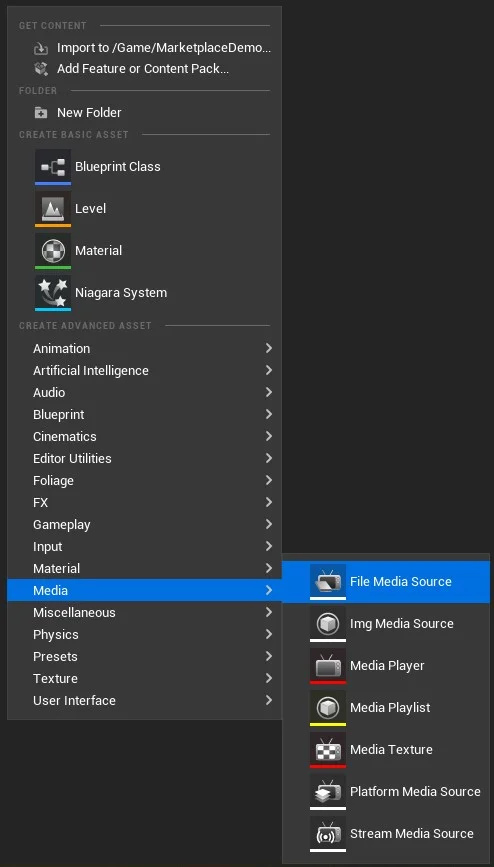Click the Animation category label
Image resolution: width=494 pixels, height=867 pixels.
(61, 349)
